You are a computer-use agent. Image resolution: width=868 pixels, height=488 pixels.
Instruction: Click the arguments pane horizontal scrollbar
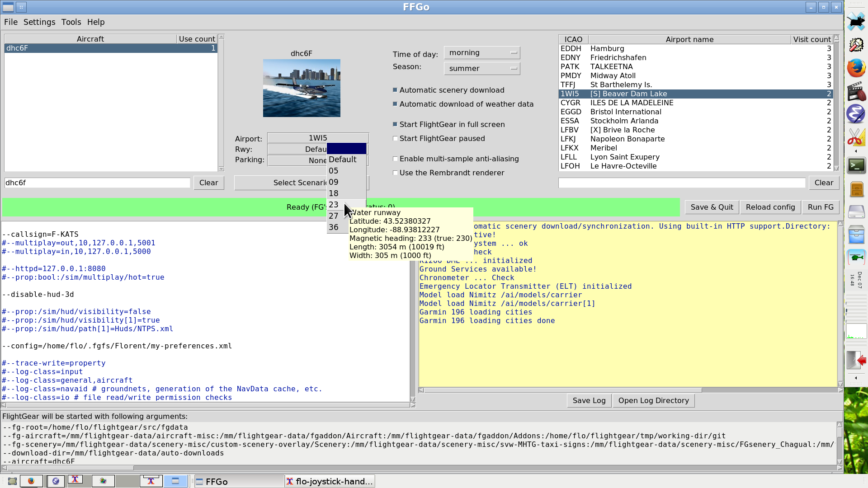click(420, 468)
